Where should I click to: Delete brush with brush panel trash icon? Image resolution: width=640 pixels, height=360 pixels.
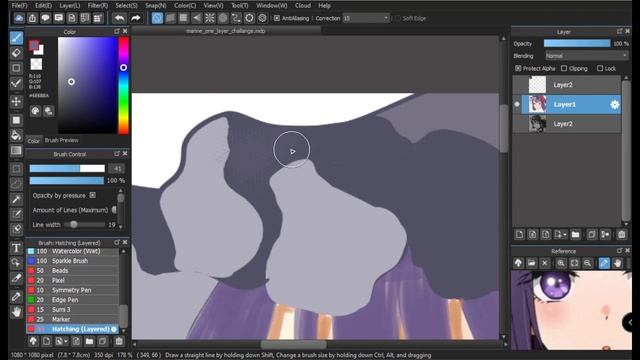[119, 341]
